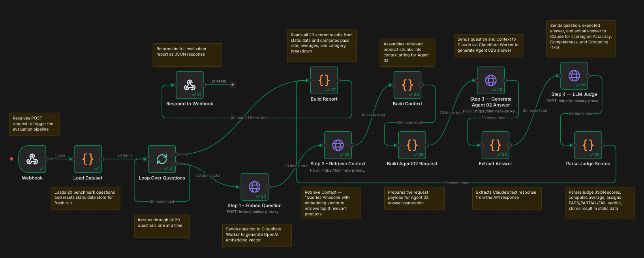Select the note about scoring Accuracy, Completeness, Grounding
Image resolution: width=644 pixels, height=258 pixels.
click(x=581, y=39)
